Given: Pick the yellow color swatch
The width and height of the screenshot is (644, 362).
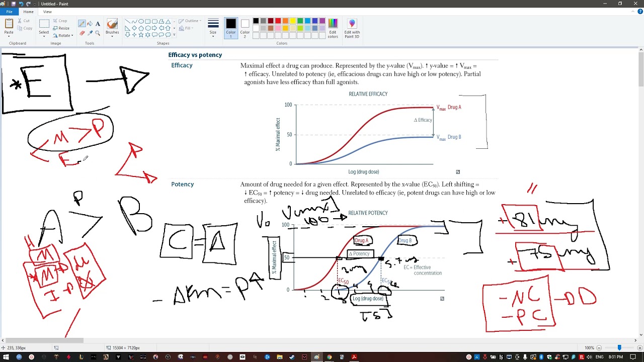Looking at the screenshot, I should pos(292,21).
